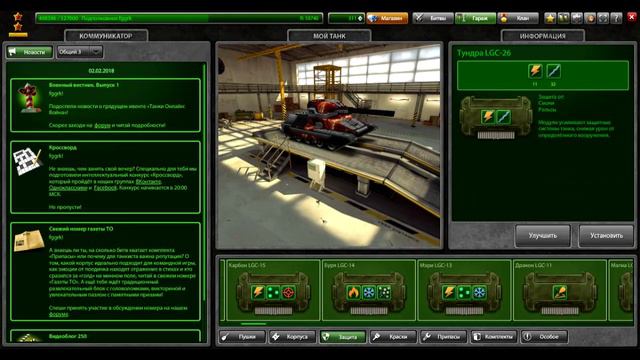Viewport: 640px width, 360px height.
Task: Select the КОММУНИКАТОР panel tab
Action: pyautogui.click(x=106, y=36)
